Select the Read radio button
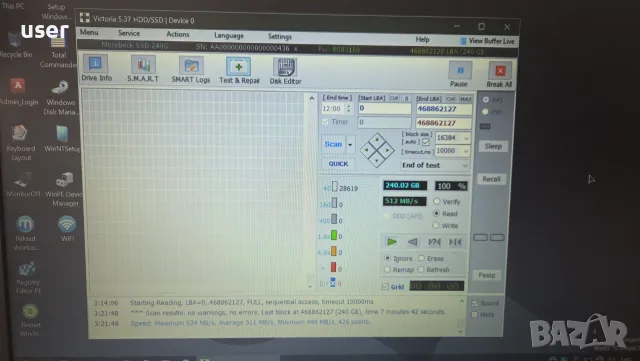This screenshot has height=361, width=640. [x=436, y=213]
